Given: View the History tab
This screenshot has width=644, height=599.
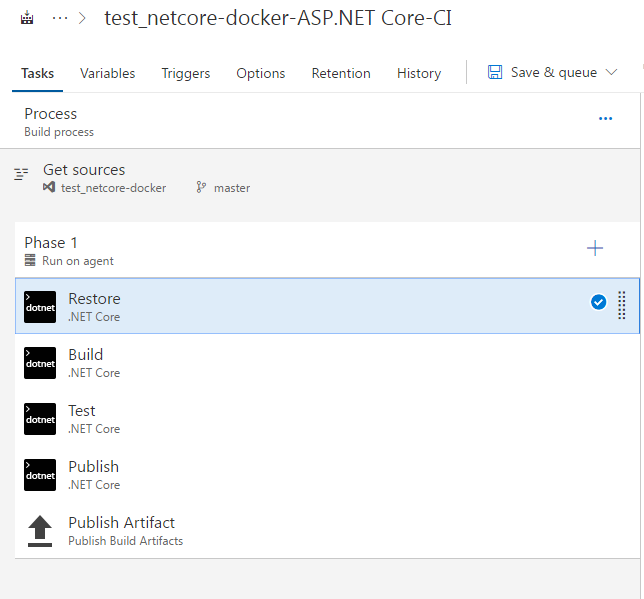Looking at the screenshot, I should pyautogui.click(x=419, y=73).
